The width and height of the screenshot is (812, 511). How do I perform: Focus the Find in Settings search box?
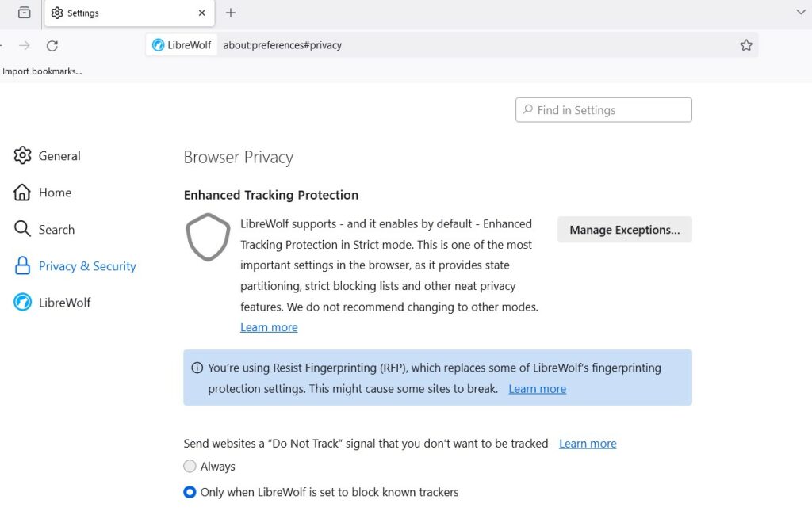[x=603, y=110]
